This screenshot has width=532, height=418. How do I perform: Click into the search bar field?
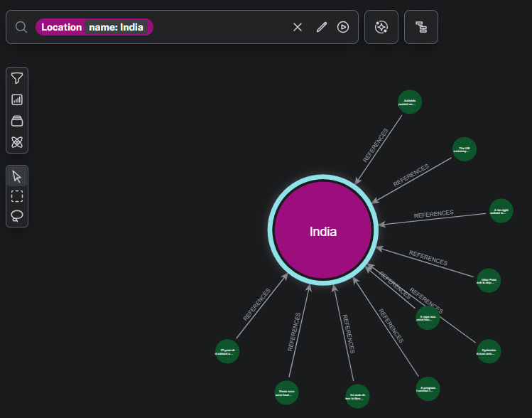(183, 27)
